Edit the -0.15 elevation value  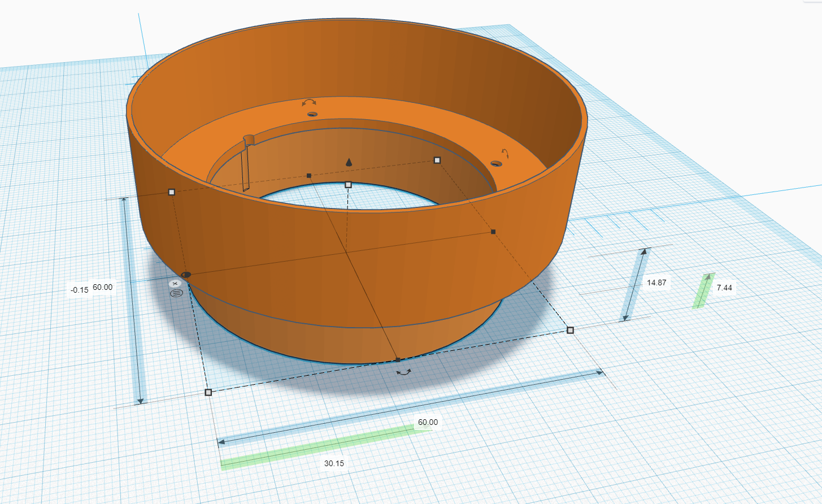coord(79,290)
